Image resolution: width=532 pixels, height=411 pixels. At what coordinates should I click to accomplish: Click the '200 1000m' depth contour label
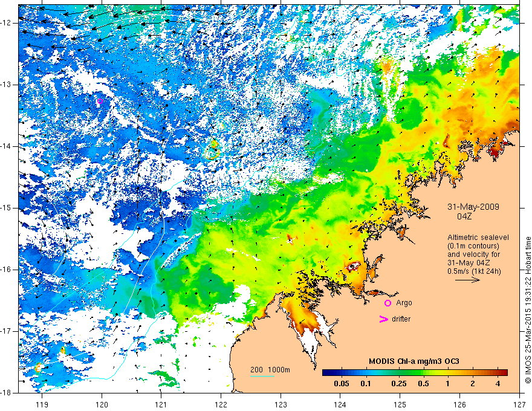pyautogui.click(x=270, y=370)
